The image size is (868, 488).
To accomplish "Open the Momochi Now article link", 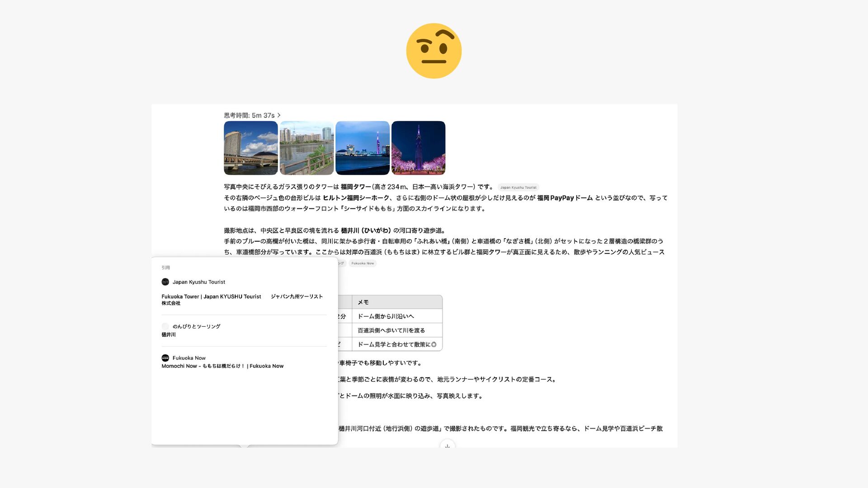I will [x=222, y=366].
